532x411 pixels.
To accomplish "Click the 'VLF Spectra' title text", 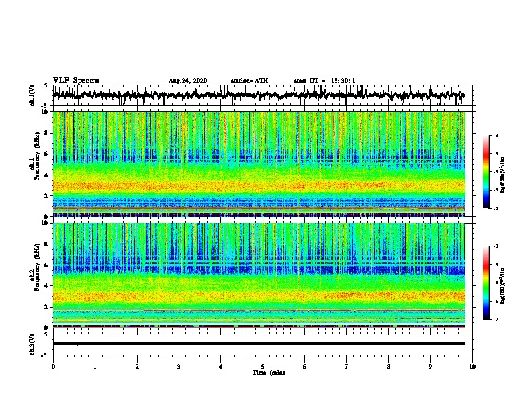I will [x=76, y=81].
